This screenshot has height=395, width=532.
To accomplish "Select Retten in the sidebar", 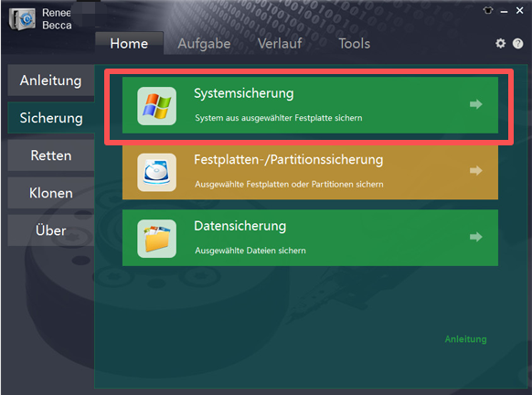I will (51, 155).
